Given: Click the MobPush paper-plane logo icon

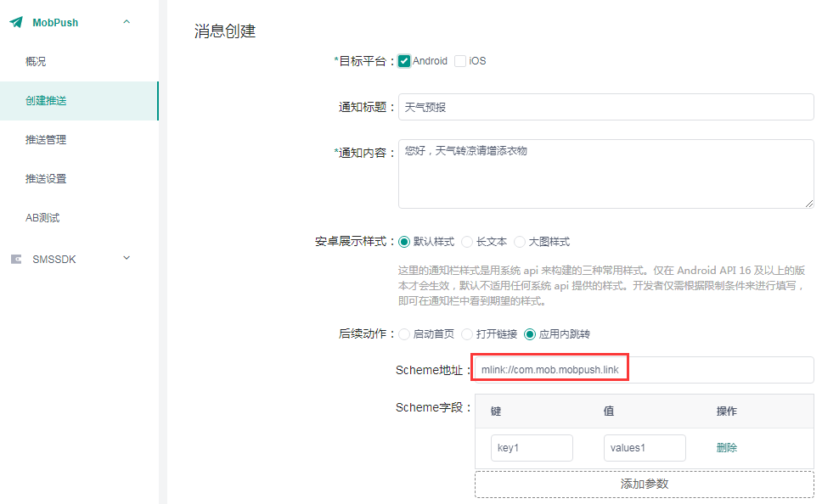Looking at the screenshot, I should 15,22.
